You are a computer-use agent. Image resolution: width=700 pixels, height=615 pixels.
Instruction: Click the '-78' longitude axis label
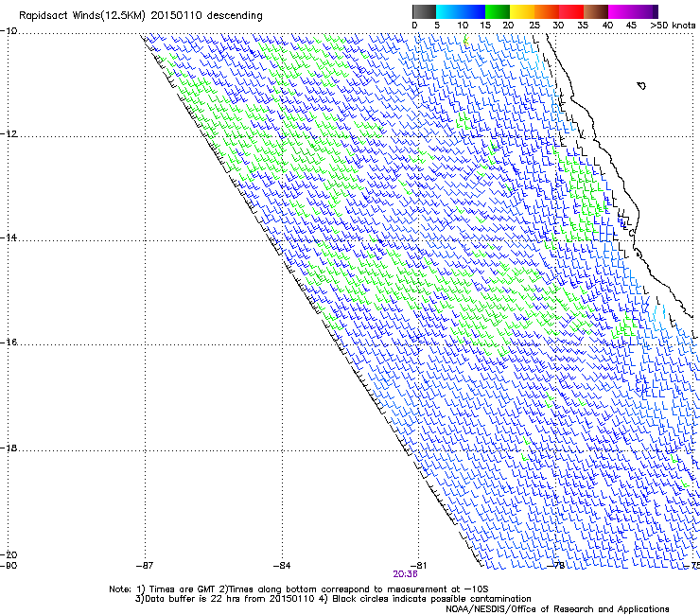click(556, 566)
